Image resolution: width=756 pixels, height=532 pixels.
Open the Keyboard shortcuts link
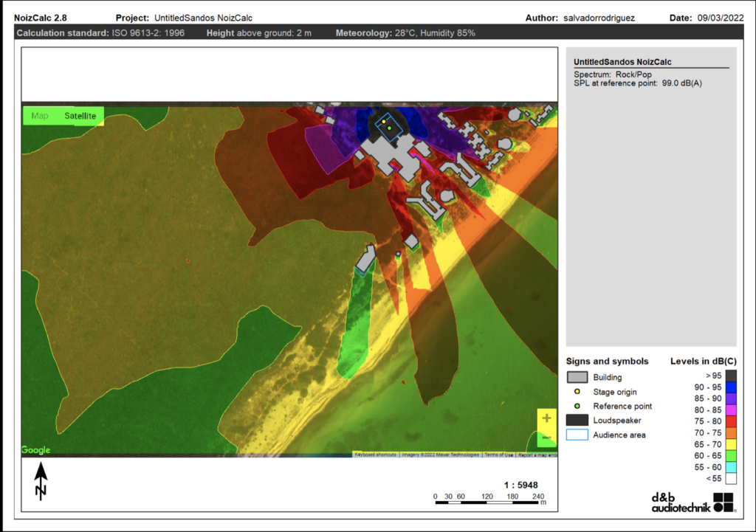click(x=376, y=455)
